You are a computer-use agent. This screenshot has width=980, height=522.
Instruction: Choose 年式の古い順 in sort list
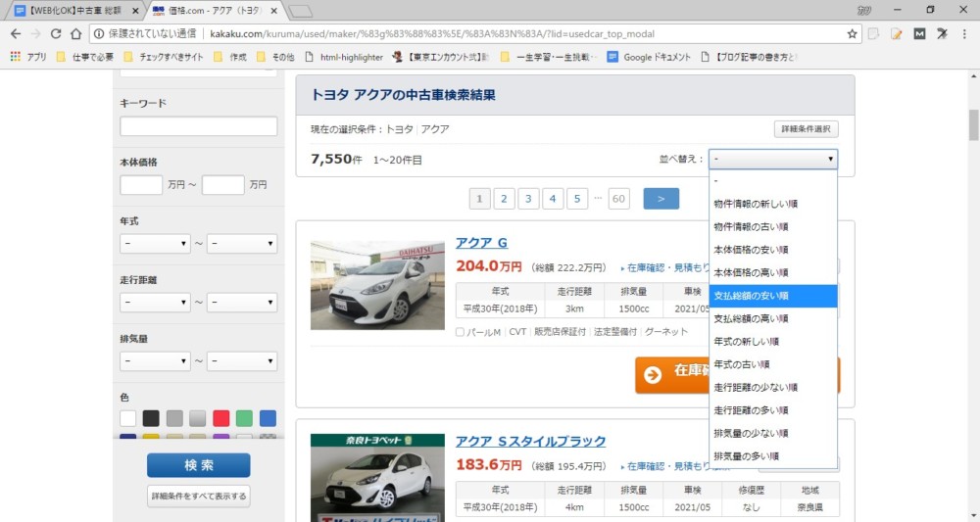pyautogui.click(x=773, y=364)
